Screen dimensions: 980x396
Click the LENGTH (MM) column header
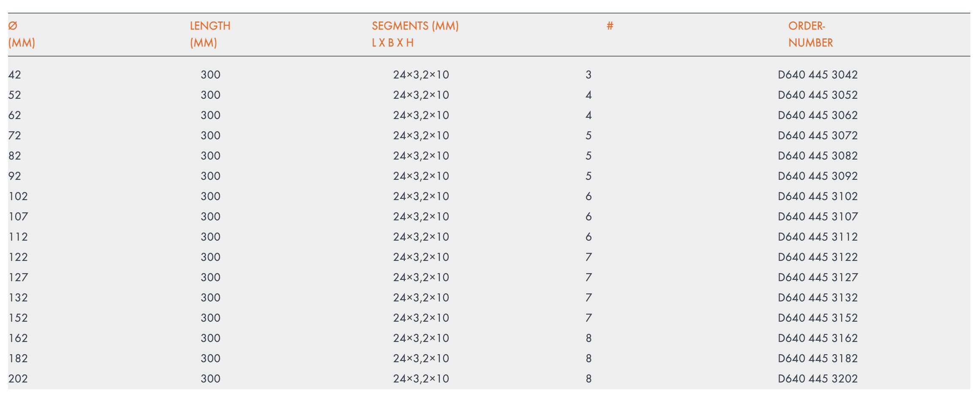[210, 34]
